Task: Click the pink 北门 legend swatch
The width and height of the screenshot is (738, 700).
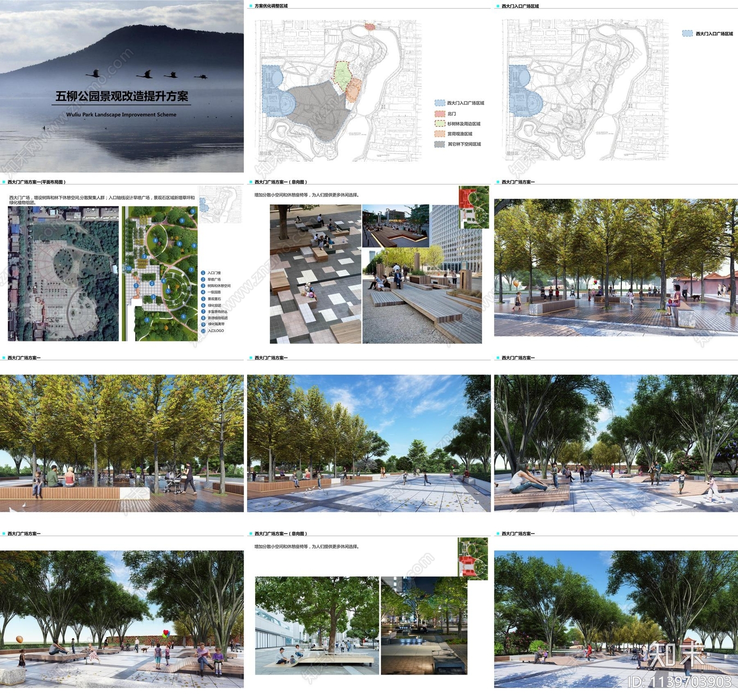Action: (x=440, y=114)
